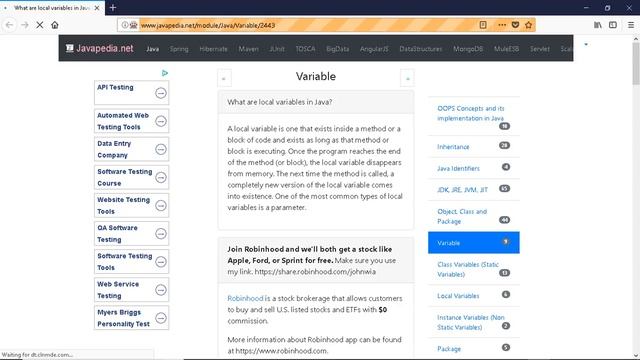Open the AngularJS nav item
The width and height of the screenshot is (640, 360).
[x=374, y=49]
